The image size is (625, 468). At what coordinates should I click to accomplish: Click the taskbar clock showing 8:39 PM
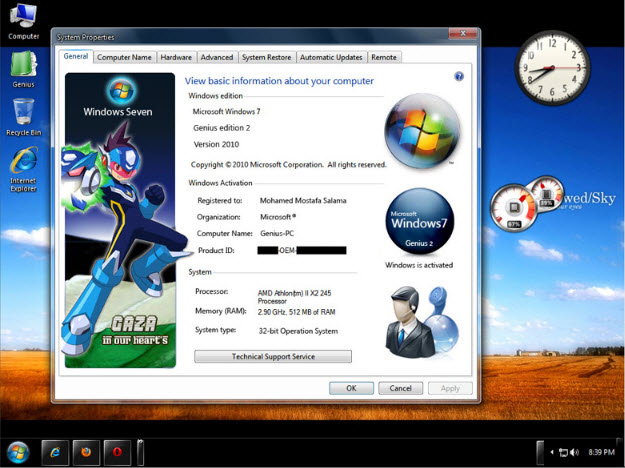tap(601, 452)
